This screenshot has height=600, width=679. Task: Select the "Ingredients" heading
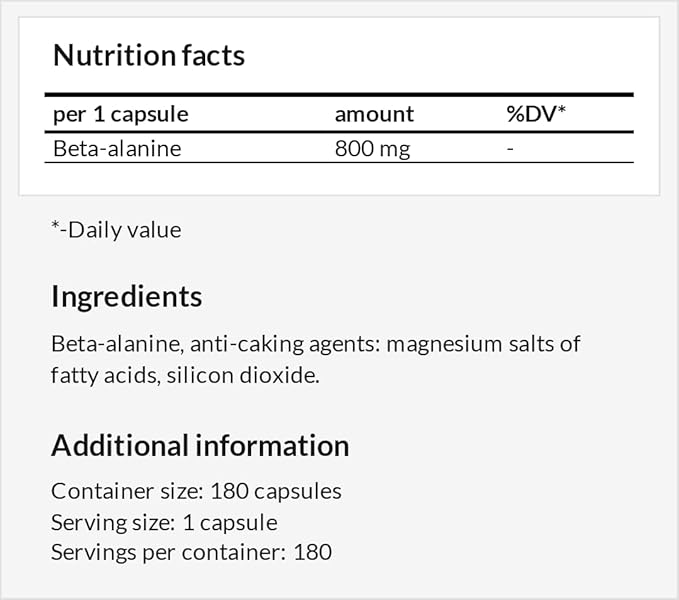[x=126, y=297]
